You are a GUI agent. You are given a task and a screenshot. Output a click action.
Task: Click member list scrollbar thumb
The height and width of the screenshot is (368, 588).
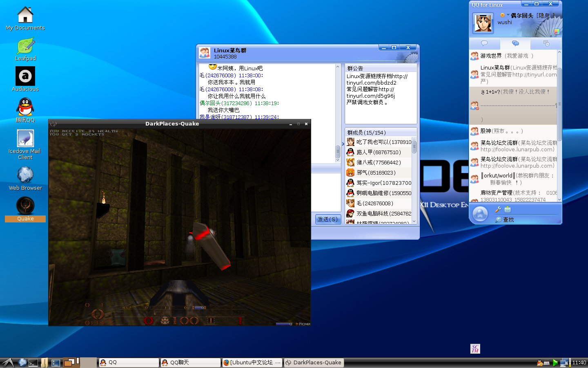(x=414, y=146)
